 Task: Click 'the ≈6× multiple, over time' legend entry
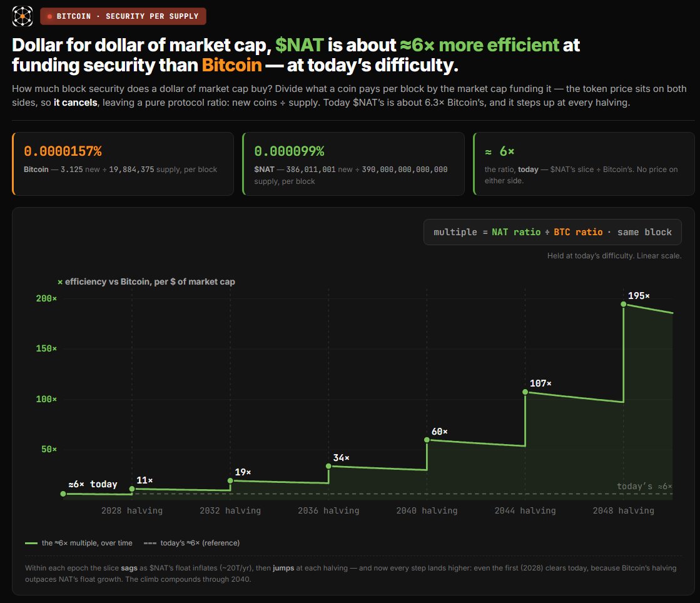coord(79,543)
